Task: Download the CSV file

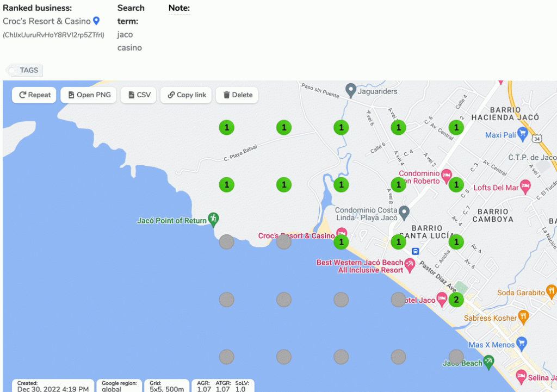Action: [x=139, y=95]
